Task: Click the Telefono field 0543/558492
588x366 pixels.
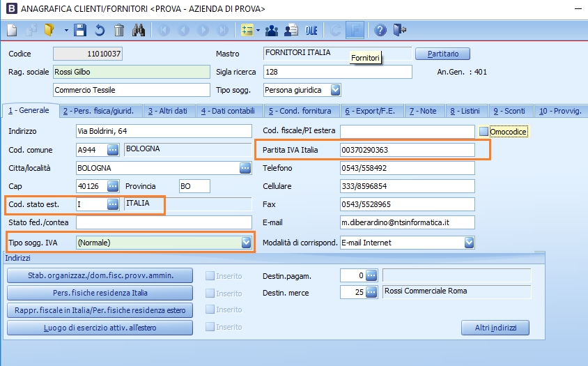Action: (x=408, y=168)
